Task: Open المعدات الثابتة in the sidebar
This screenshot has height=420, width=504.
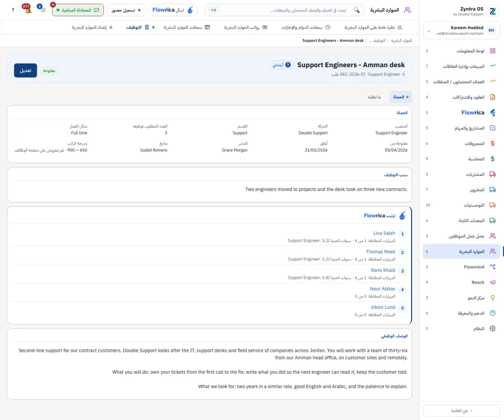Action: pos(461,220)
